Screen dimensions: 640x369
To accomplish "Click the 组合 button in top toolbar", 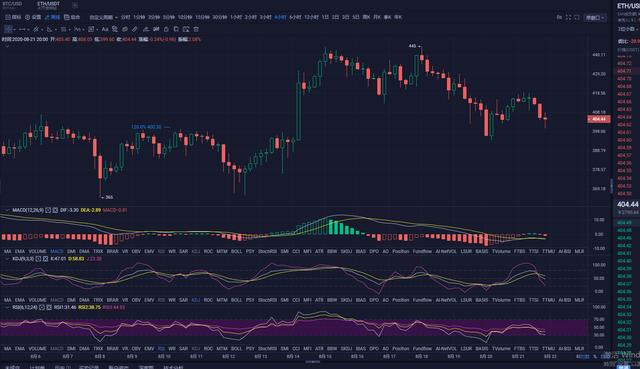I will coord(72,17).
